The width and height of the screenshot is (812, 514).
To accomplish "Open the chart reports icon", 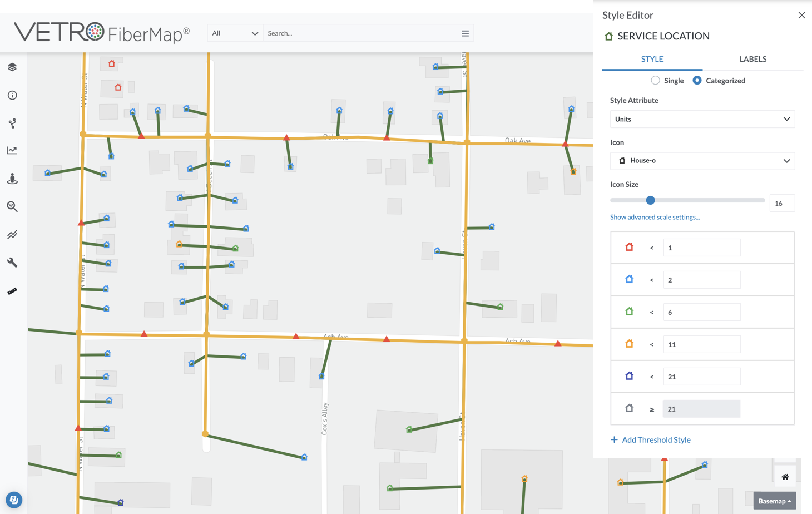I will click(12, 150).
